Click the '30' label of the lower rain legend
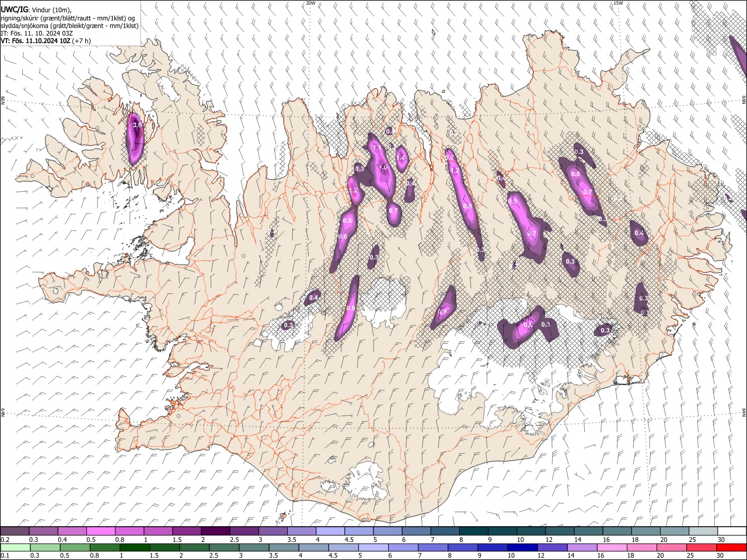This screenshot has width=747, height=560. 721,555
